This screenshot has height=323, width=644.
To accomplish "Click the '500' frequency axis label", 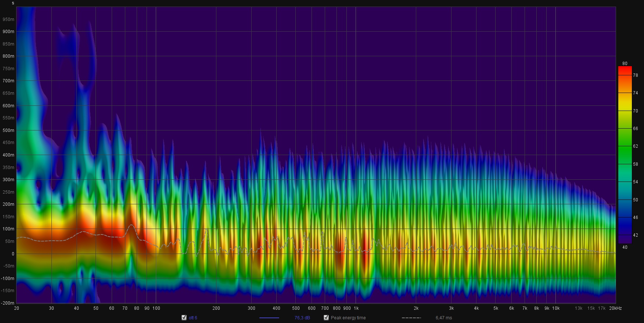I will pyautogui.click(x=296, y=308).
